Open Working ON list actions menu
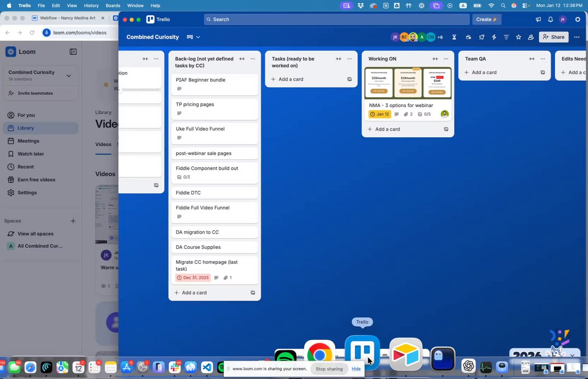The width and height of the screenshot is (588, 379). (446, 59)
